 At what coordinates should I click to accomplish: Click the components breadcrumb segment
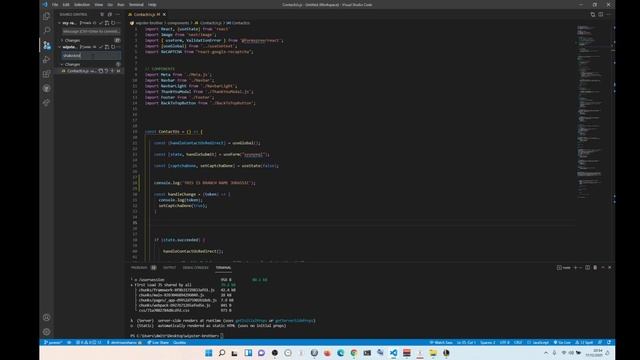click(178, 23)
